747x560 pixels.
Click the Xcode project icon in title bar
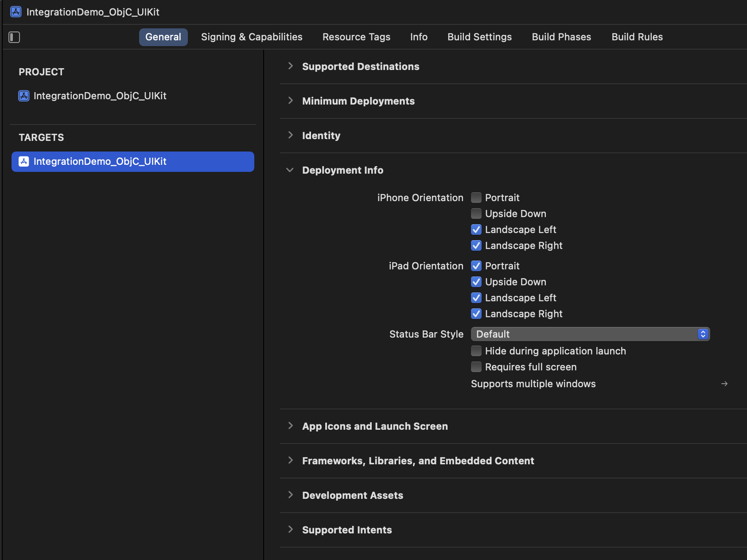coord(16,12)
